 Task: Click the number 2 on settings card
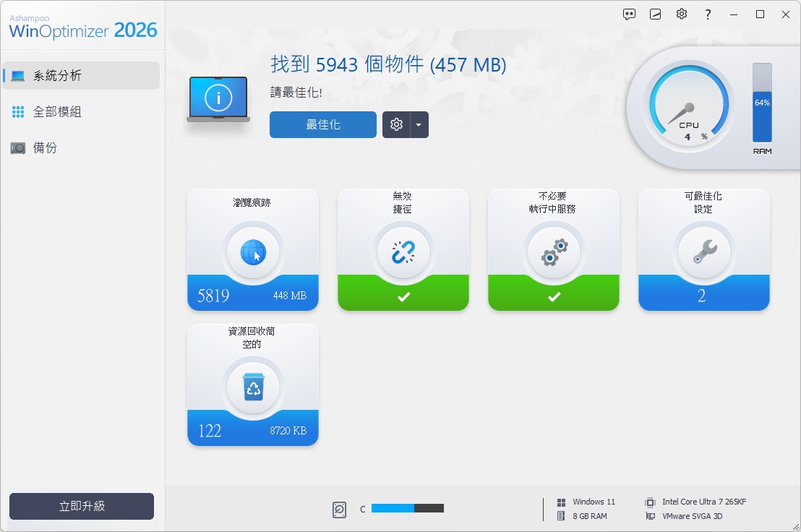(x=702, y=295)
